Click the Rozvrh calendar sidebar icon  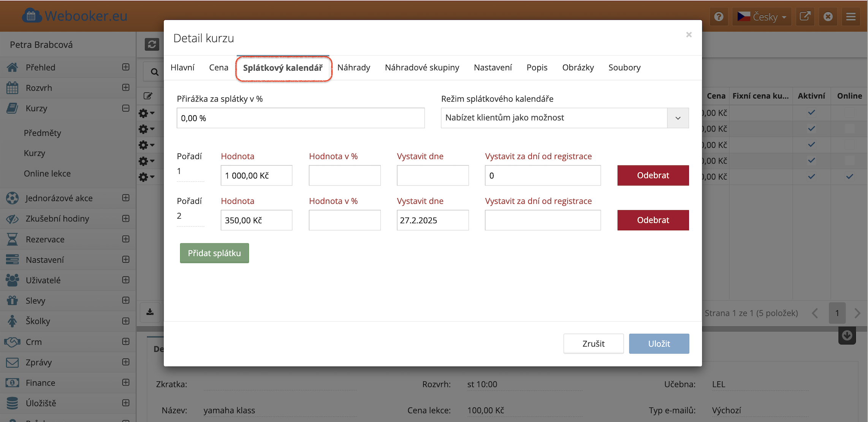coord(12,88)
